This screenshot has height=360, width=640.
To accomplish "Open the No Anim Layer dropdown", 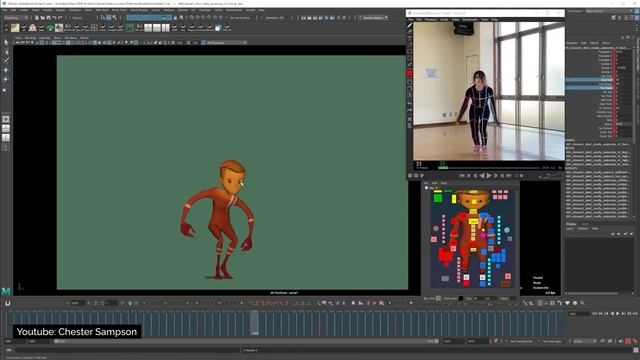I will [553, 341].
